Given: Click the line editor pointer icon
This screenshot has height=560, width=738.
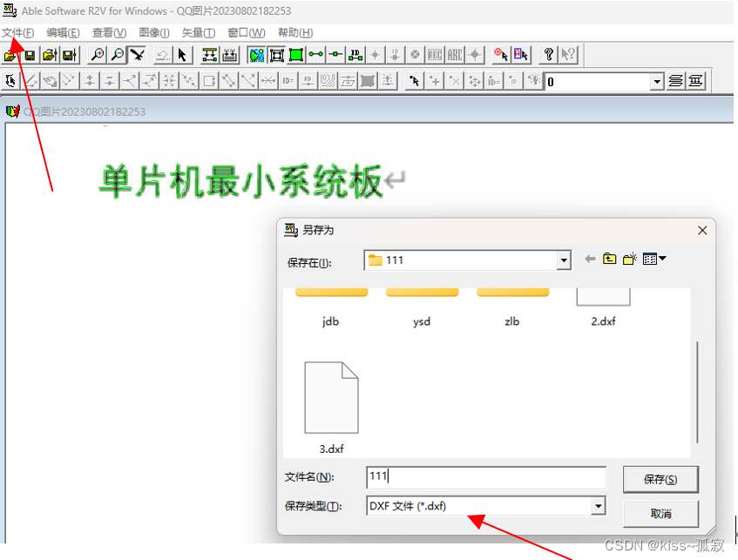Looking at the screenshot, I should coord(10,81).
